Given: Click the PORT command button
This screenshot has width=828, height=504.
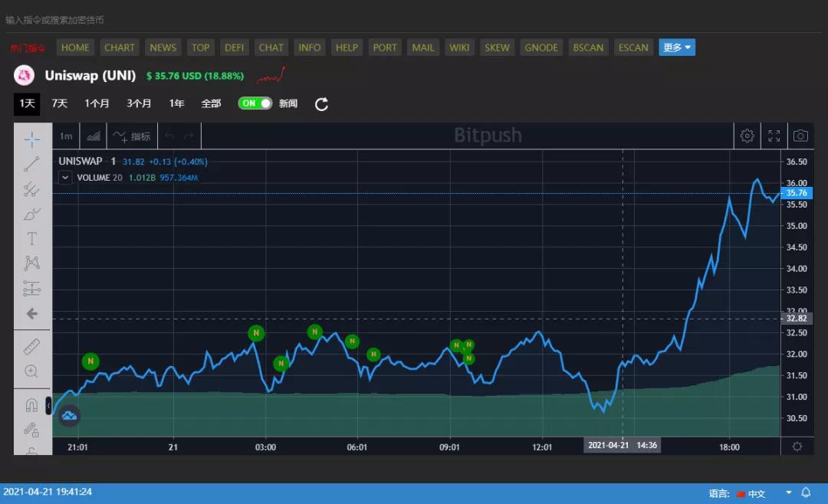Looking at the screenshot, I should pos(384,47).
